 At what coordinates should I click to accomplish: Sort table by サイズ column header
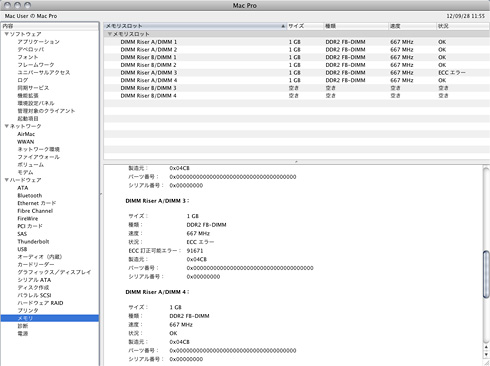(x=305, y=26)
